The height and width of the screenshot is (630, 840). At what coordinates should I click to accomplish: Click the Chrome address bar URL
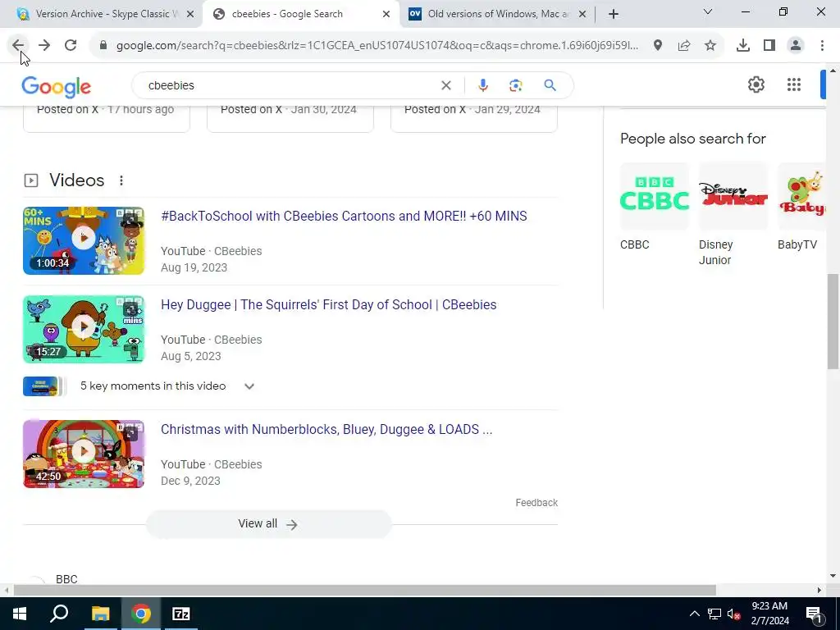(x=377, y=46)
